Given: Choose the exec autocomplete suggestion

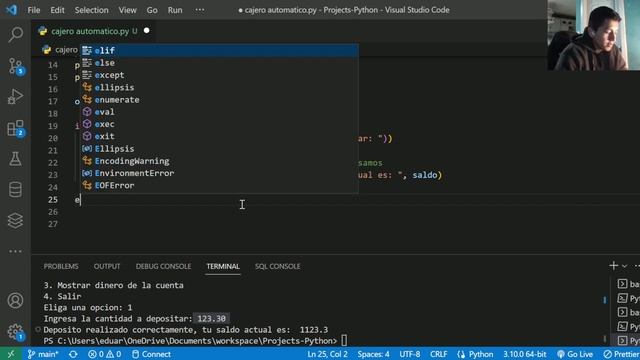Looking at the screenshot, I should pos(219,124).
